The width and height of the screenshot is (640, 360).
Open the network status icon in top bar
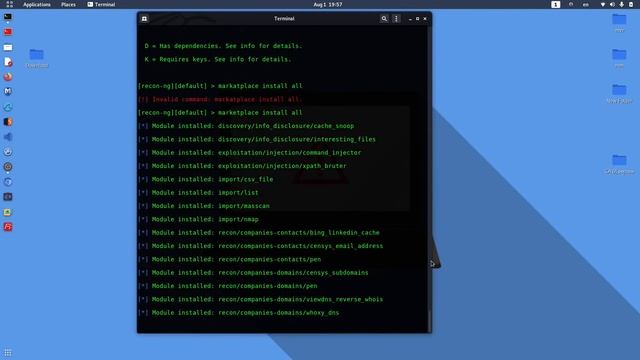pos(603,4)
